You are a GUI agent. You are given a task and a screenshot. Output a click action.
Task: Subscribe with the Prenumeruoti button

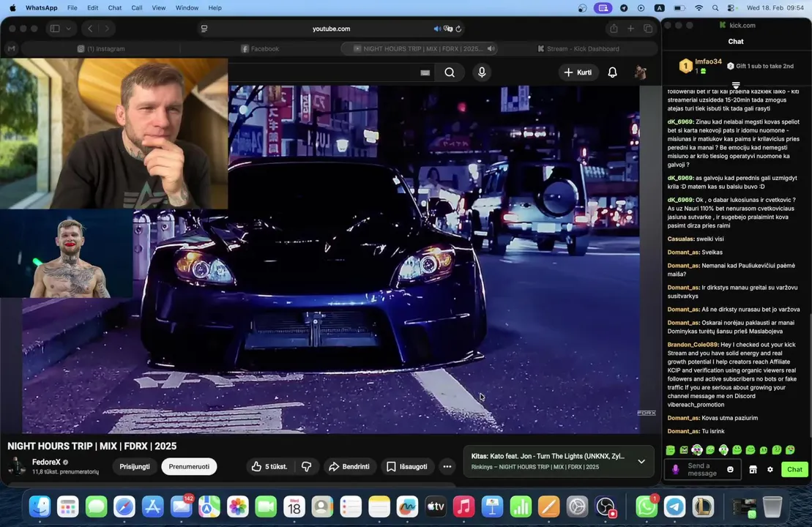coord(189,466)
